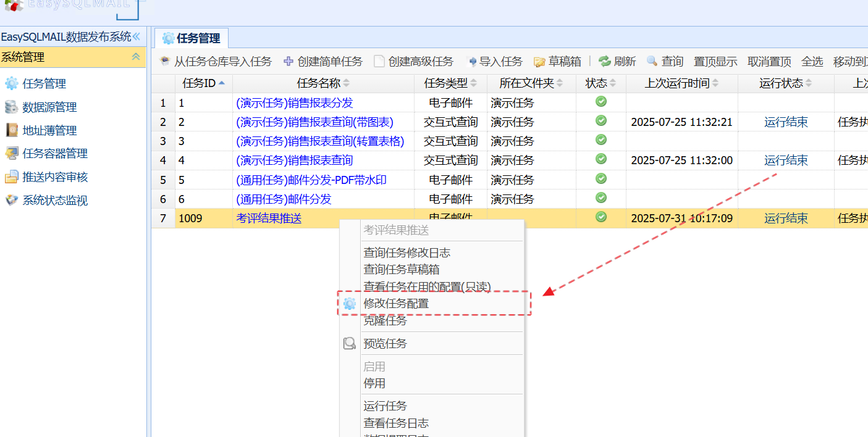Sort by 上次运行时间 column header
The height and width of the screenshot is (437, 868).
coord(681,83)
